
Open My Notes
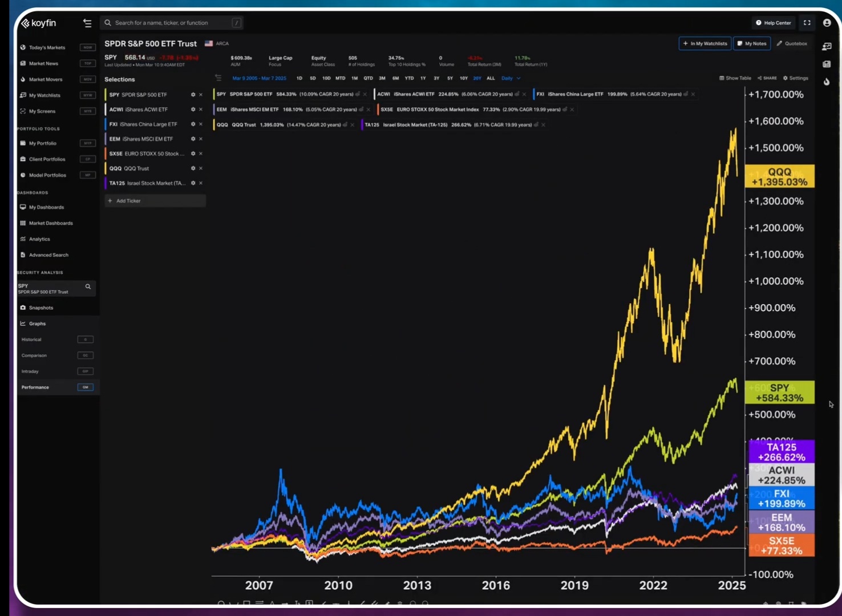pyautogui.click(x=752, y=43)
